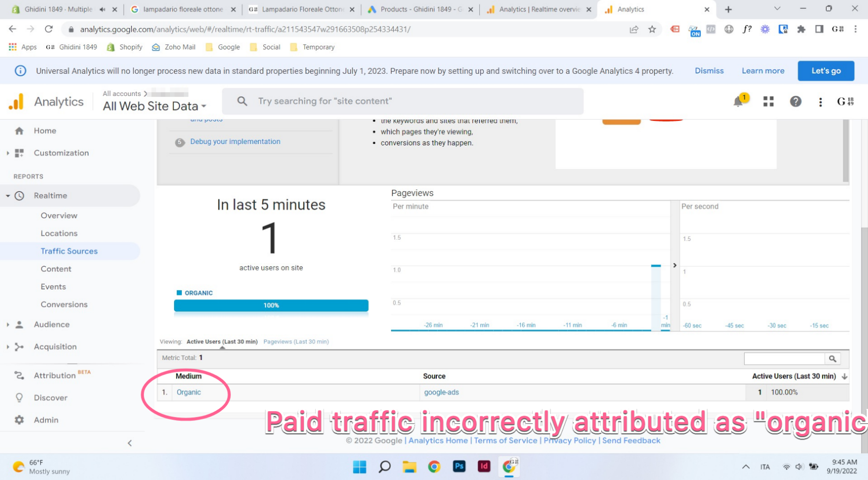
Task: Select the Traffic Sources report
Action: [69, 251]
